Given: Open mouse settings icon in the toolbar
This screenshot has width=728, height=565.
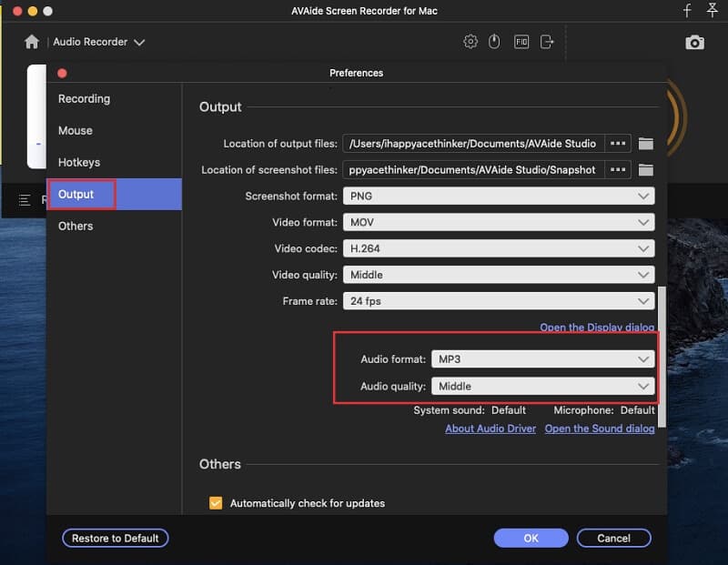Looking at the screenshot, I should (494, 42).
